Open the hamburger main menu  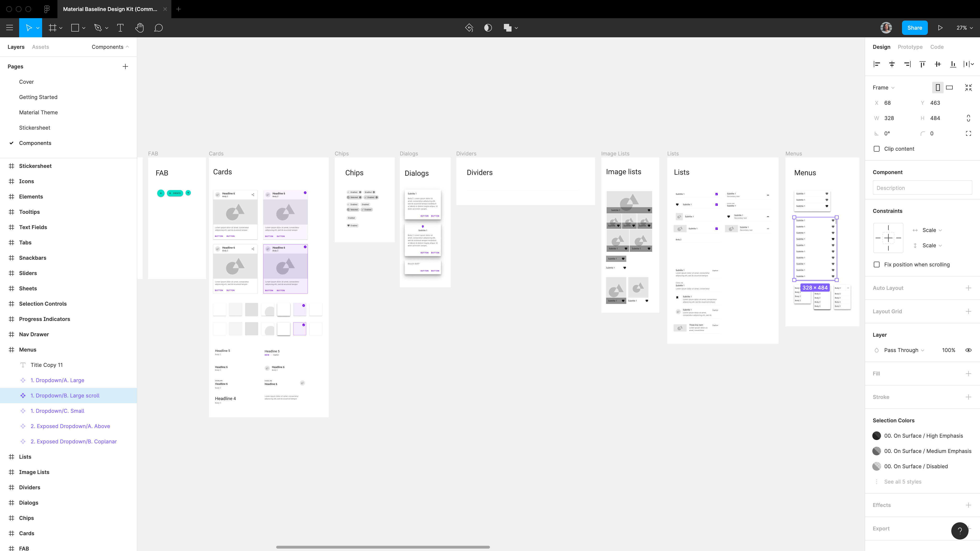[10, 28]
